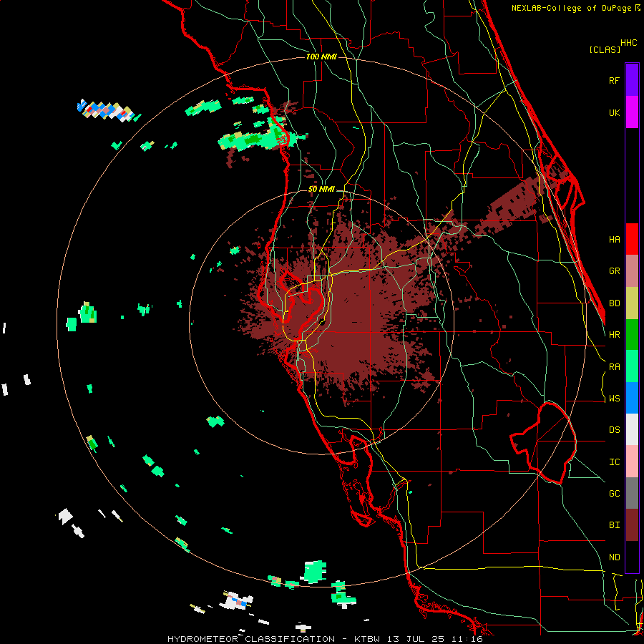Click the "11:16" time stamp

pyautogui.click(x=469, y=639)
